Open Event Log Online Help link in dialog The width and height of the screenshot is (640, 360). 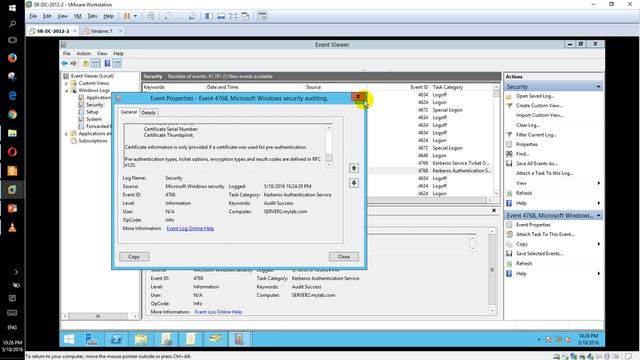pyautogui.click(x=190, y=229)
